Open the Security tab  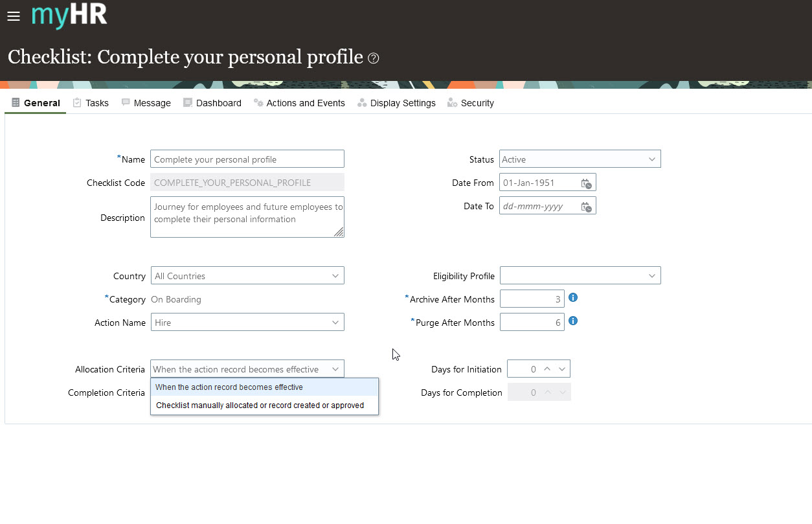[471, 103]
